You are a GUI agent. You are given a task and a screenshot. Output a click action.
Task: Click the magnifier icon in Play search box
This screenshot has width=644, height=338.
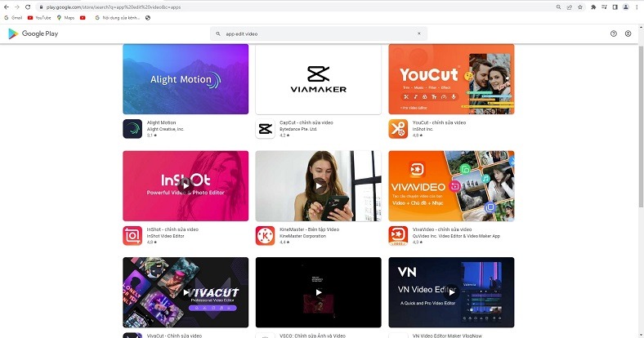point(218,33)
